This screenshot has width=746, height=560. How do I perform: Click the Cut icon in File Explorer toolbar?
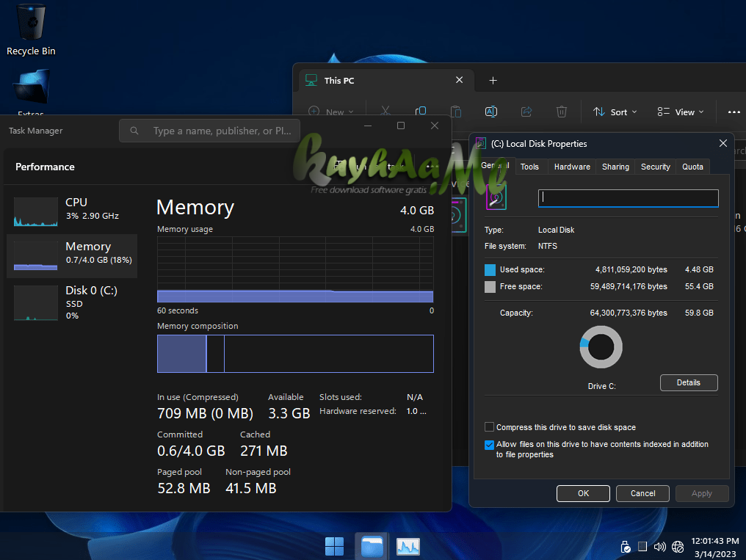point(385,112)
